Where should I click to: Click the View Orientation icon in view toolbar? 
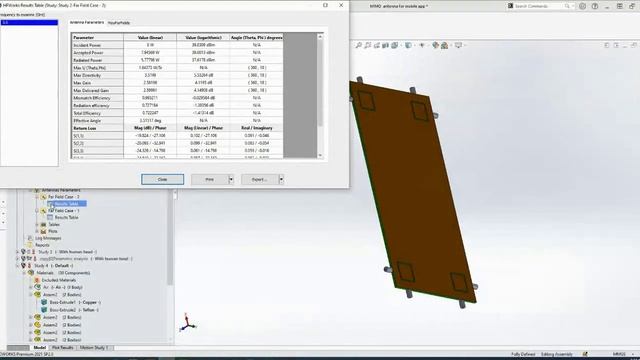[395, 45]
